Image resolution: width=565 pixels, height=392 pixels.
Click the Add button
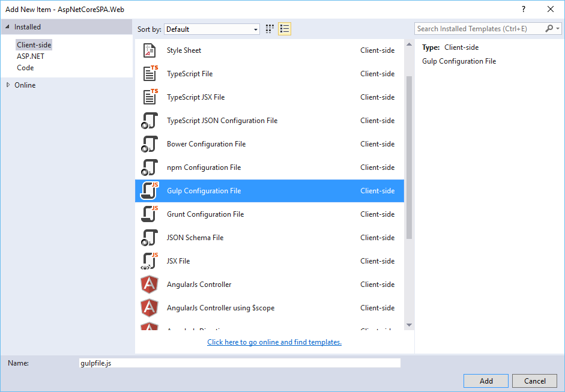[x=486, y=381]
